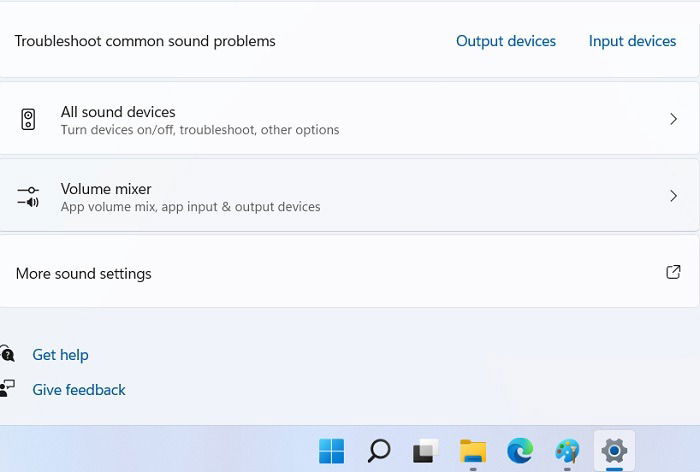This screenshot has width=700, height=472.
Task: Expand the Volume mixer chevron
Action: (x=673, y=196)
